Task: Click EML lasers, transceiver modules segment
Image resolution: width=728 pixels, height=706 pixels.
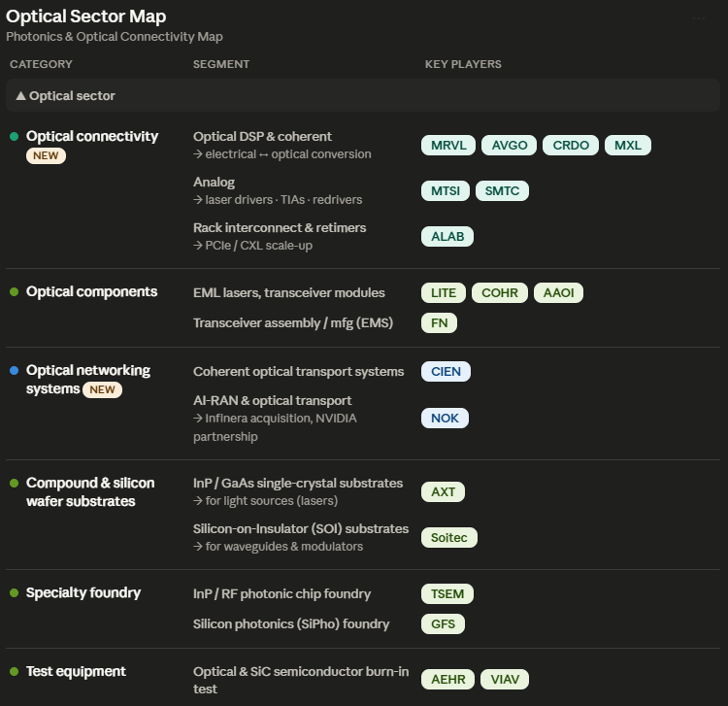Action: [289, 293]
